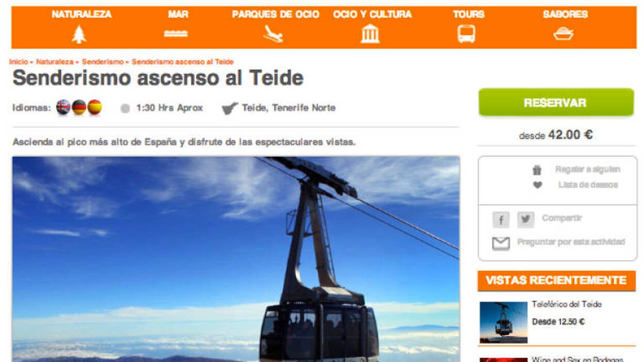Click the green RESERVAR button

click(x=556, y=102)
